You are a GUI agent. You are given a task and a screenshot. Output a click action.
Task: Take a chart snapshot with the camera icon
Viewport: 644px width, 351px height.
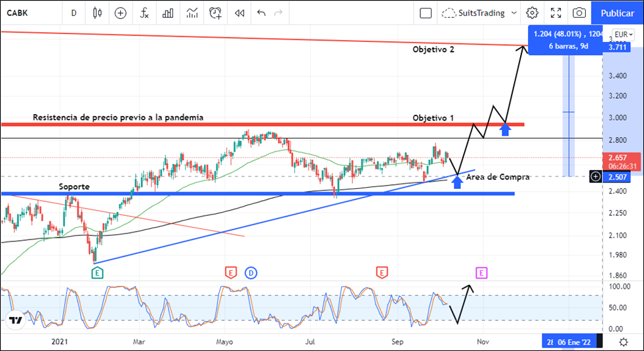pyautogui.click(x=578, y=12)
